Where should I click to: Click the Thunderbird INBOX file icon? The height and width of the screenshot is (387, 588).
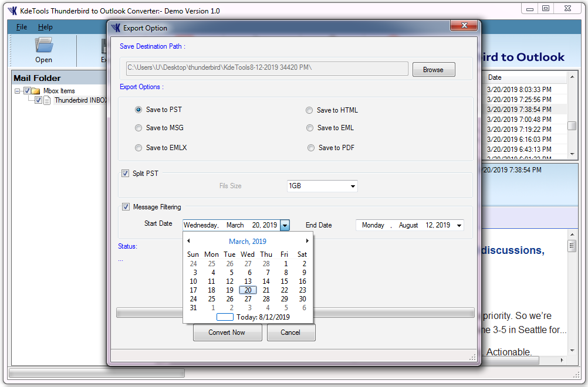point(47,100)
